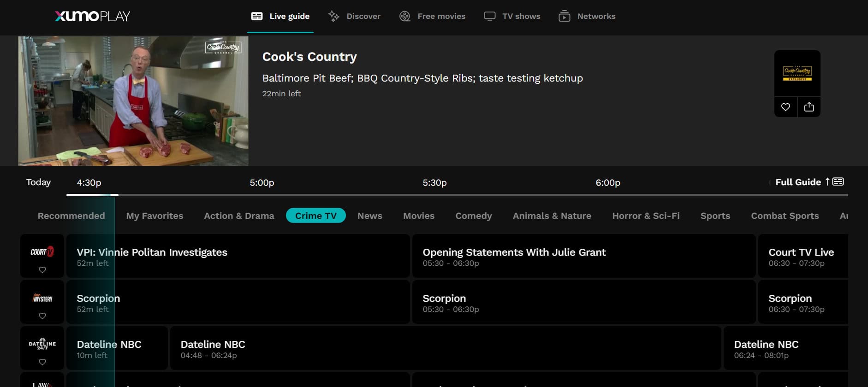Favorite Cook's Country with the heart button
The width and height of the screenshot is (868, 387).
[785, 107]
